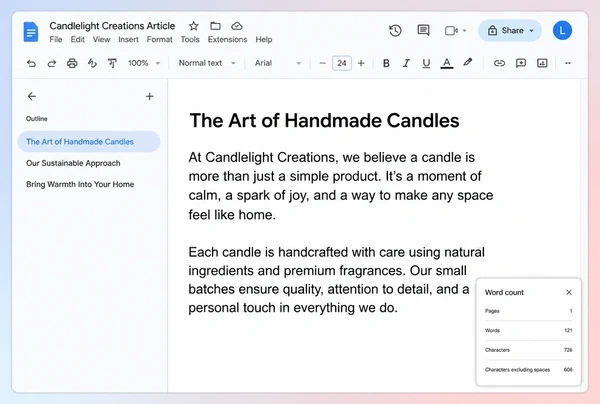This screenshot has width=600, height=404.
Task: Click the paragraph starting Each candle is handcrafted
Action: 336,280
